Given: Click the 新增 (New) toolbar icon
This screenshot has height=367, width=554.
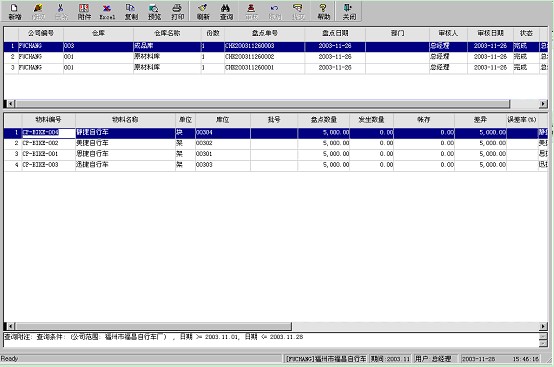Looking at the screenshot, I should click(x=14, y=12).
